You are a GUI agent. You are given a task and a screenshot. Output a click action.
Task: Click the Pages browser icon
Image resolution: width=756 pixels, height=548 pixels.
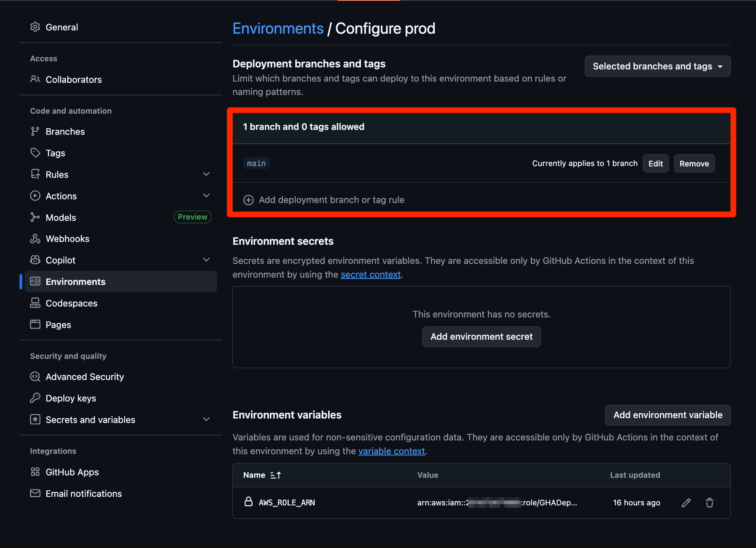[35, 324]
